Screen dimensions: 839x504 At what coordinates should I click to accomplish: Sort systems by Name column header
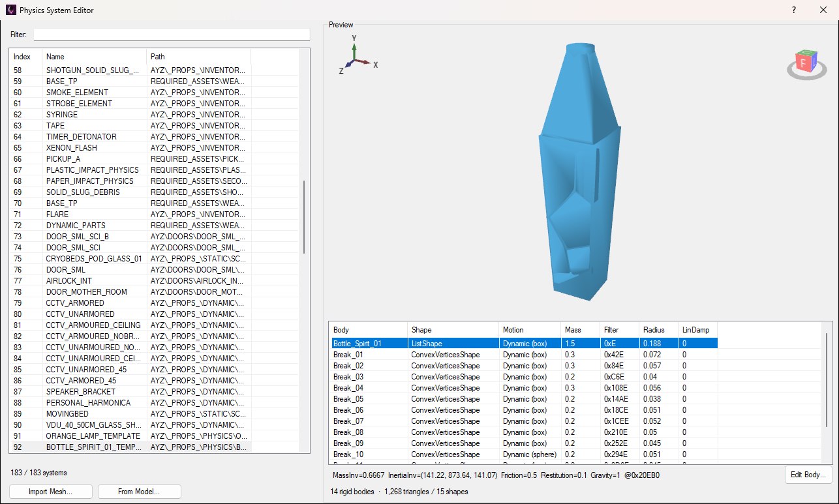94,57
